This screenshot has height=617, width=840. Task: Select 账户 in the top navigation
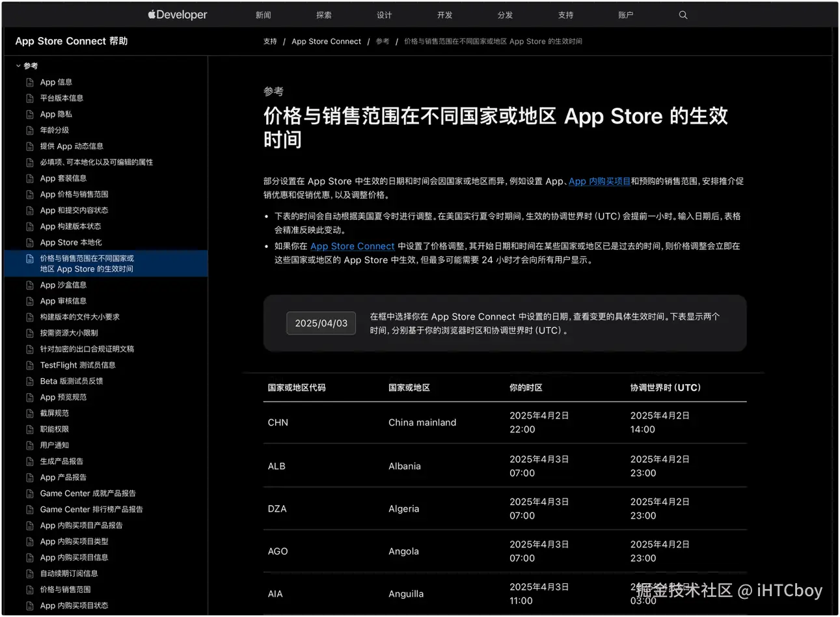626,14
